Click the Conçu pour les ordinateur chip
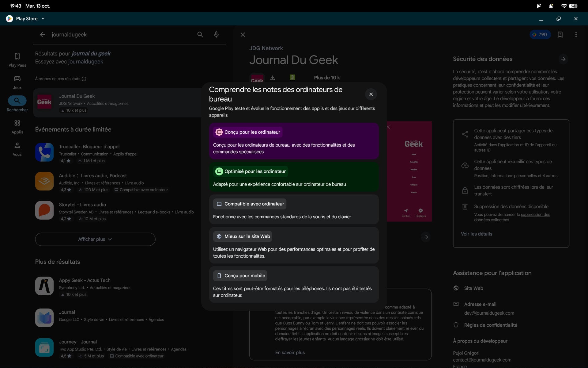588x368 pixels. [248, 132]
